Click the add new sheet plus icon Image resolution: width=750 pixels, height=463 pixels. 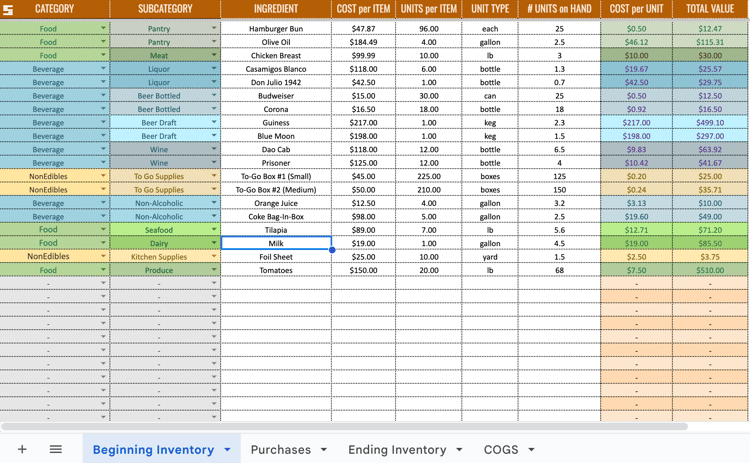click(x=22, y=449)
